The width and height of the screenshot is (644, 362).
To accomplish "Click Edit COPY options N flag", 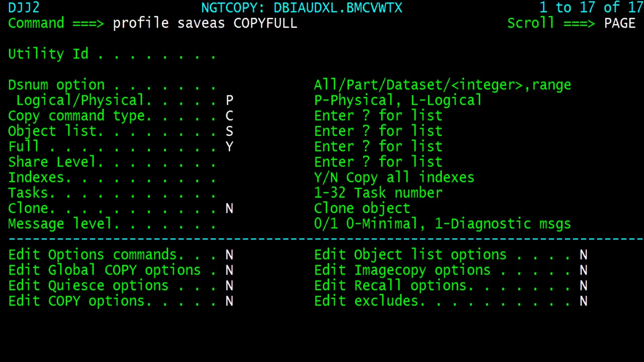I will coord(229,301).
